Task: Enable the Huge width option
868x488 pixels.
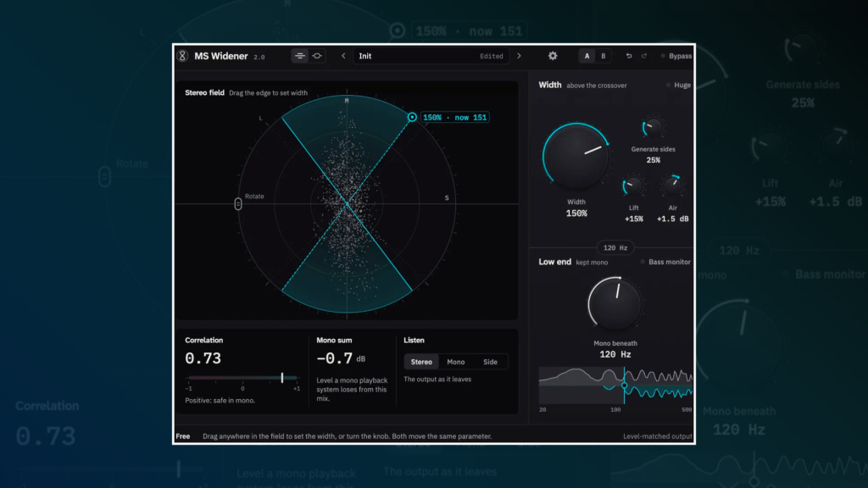Action: click(678, 86)
